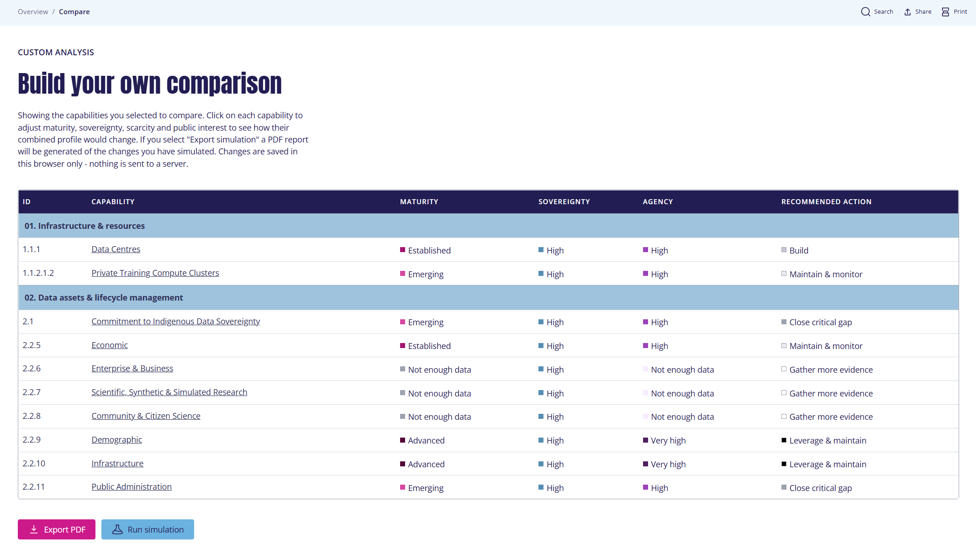Click ID 1.1.2.1.2 cell
Screen dimensions: 976x560
pos(38,273)
